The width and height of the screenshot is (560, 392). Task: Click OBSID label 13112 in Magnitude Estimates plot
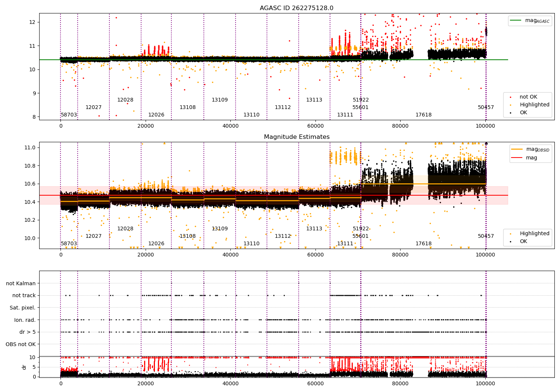point(283,236)
